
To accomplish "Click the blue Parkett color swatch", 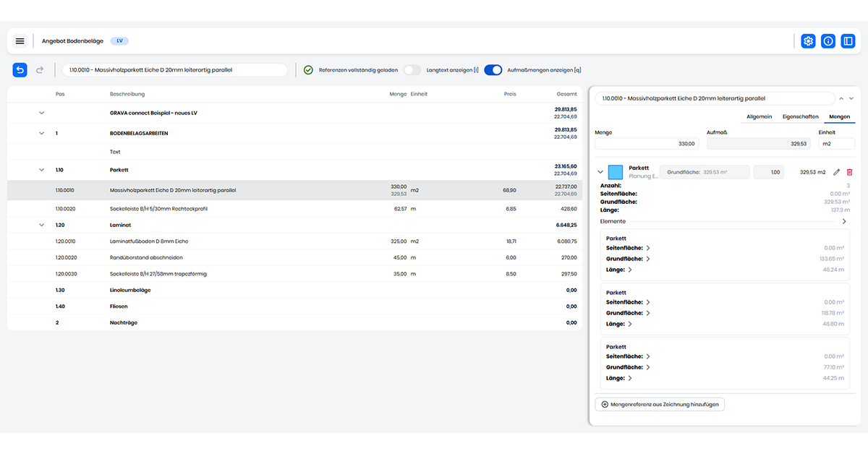I will pyautogui.click(x=616, y=172).
